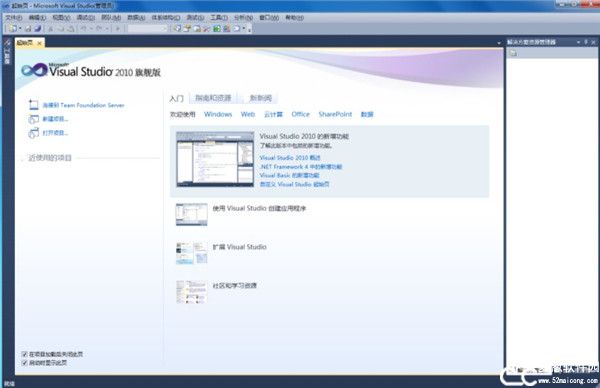Click the New Project icon on the start page
This screenshot has width=600, height=388.
click(x=33, y=119)
